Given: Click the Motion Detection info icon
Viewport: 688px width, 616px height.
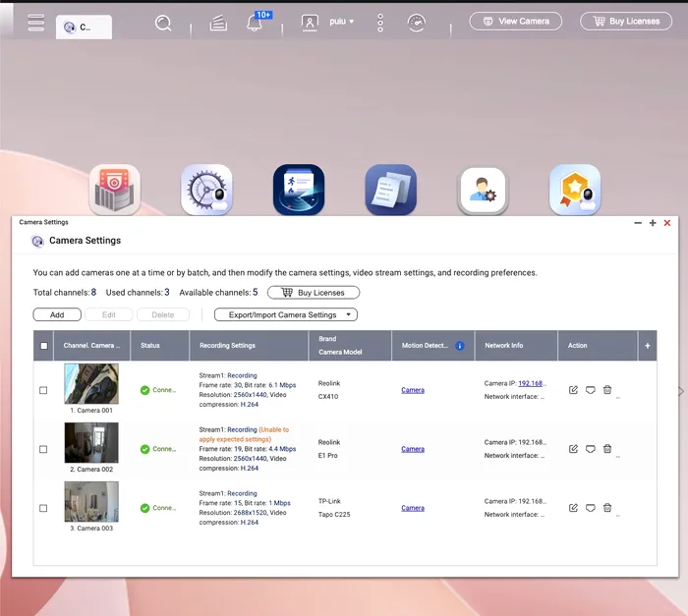Looking at the screenshot, I should pyautogui.click(x=459, y=346).
